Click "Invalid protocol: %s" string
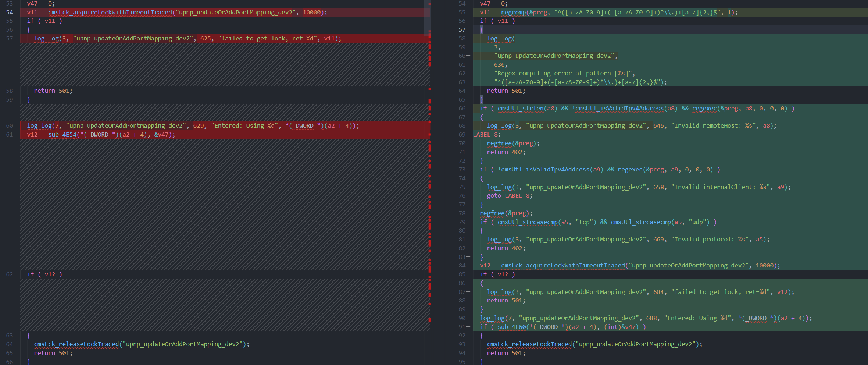Image resolution: width=868 pixels, height=365 pixels. click(710, 239)
